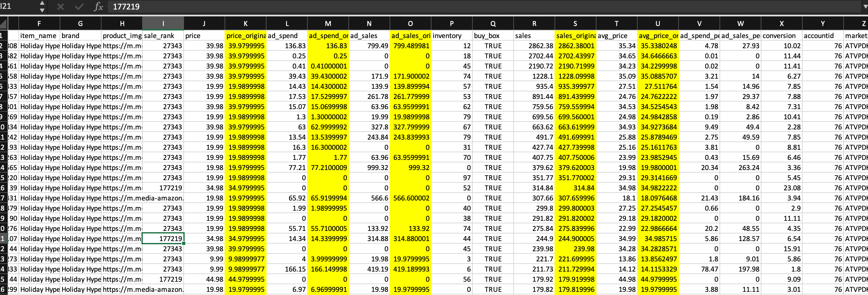Click the sale_rank header cell

click(x=163, y=36)
